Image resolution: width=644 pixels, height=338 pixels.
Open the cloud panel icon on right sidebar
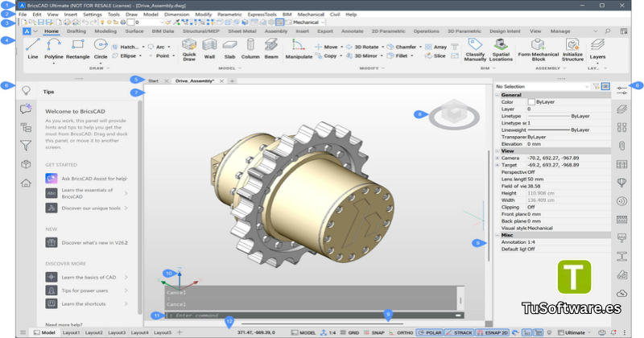coord(621,294)
